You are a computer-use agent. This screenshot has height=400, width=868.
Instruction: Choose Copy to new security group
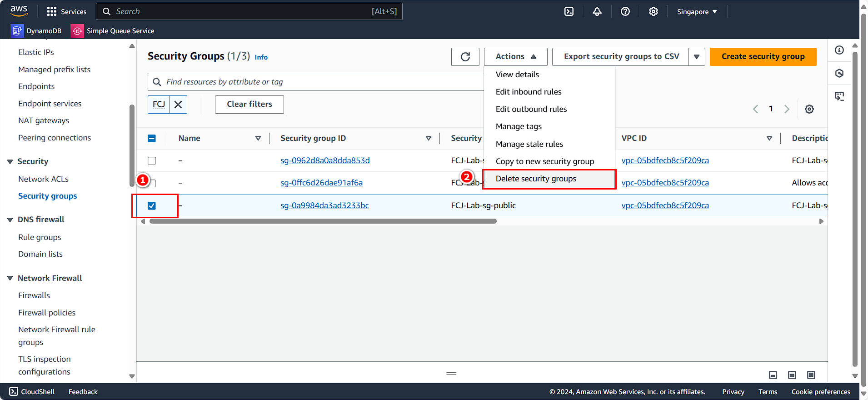549,161
